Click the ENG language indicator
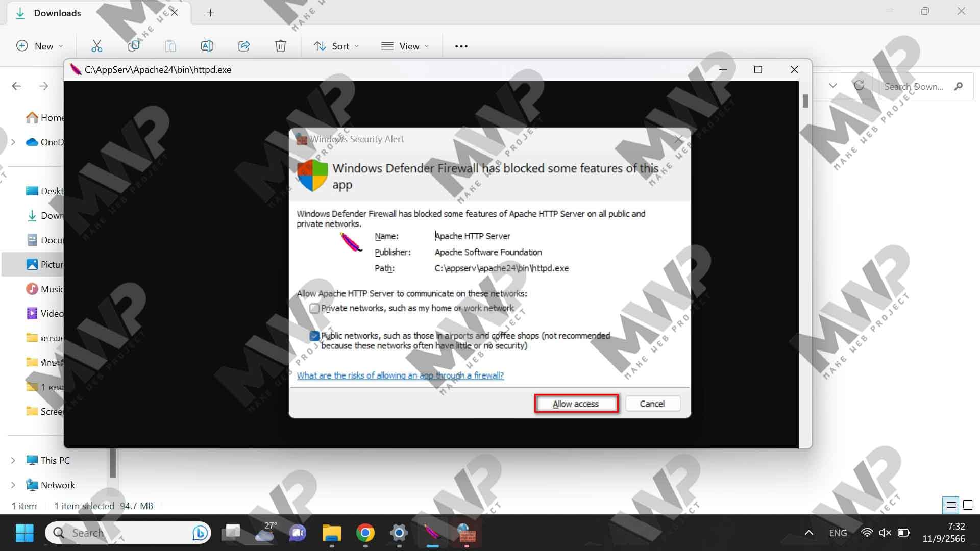Image resolution: width=980 pixels, height=551 pixels. [x=838, y=533]
